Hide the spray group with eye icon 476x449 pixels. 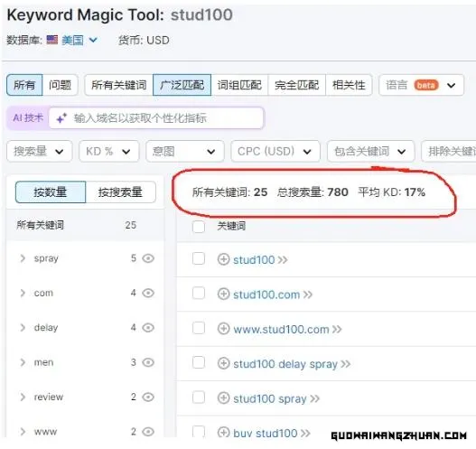pos(148,258)
